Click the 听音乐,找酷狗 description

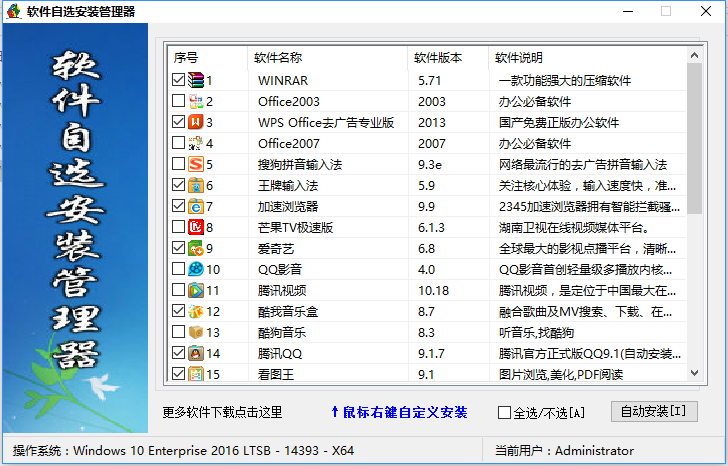[536, 333]
